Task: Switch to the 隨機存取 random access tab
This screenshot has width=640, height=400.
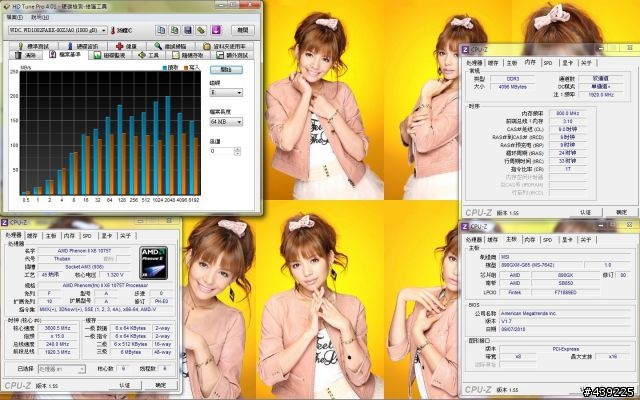Action: click(x=189, y=55)
